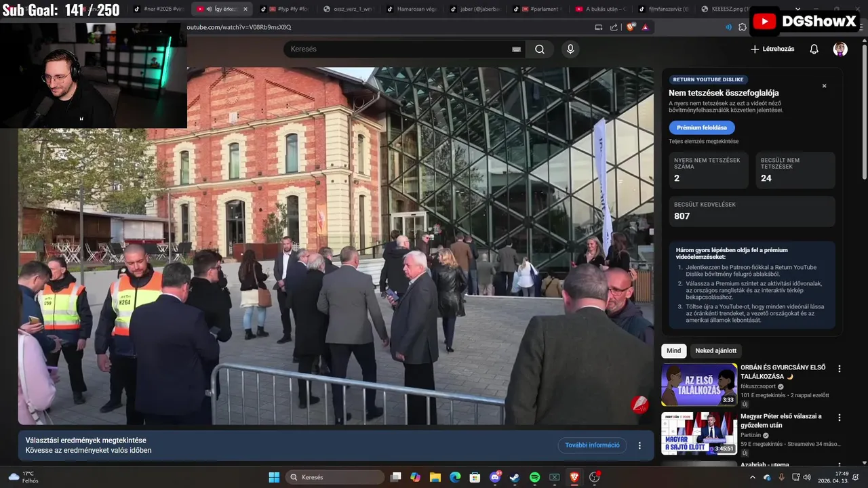
Task: Click the Brave Shields lion icon
Action: 631,27
